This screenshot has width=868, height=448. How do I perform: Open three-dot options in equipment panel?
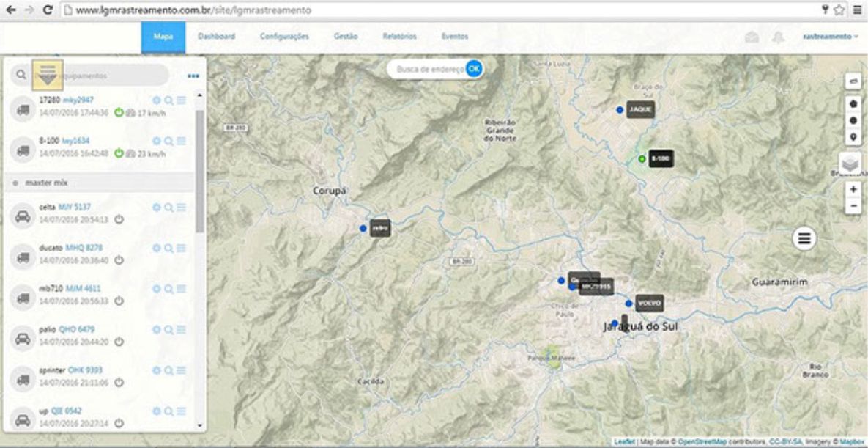pos(193,76)
